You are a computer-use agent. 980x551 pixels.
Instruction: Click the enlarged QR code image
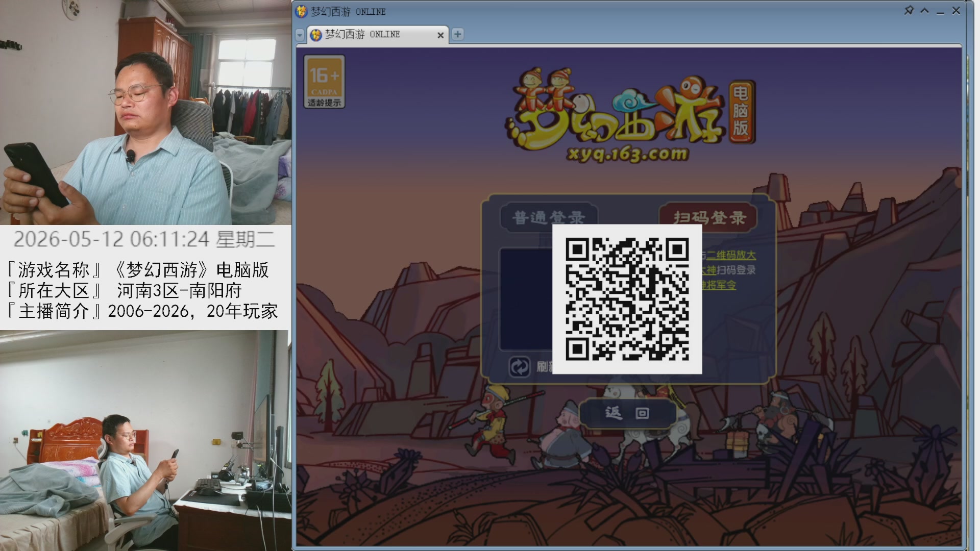pos(627,299)
